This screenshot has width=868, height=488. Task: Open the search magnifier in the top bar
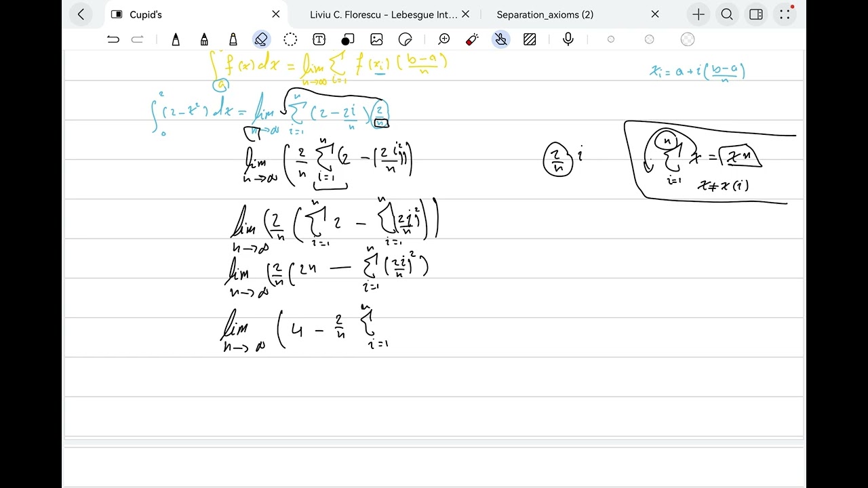727,14
